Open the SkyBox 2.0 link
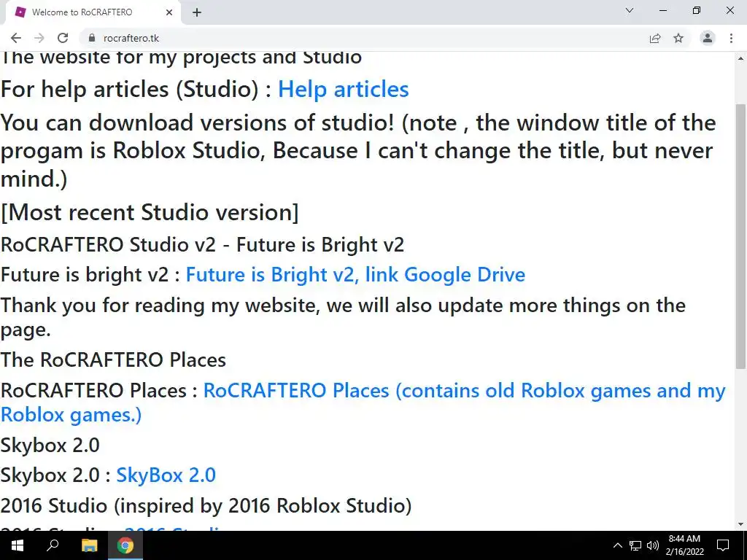747x560 pixels. [166, 475]
